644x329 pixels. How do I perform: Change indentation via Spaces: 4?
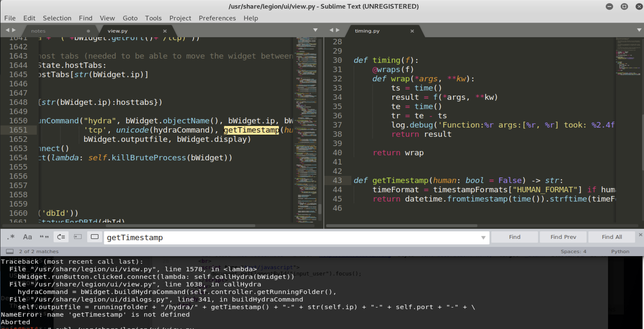573,251
